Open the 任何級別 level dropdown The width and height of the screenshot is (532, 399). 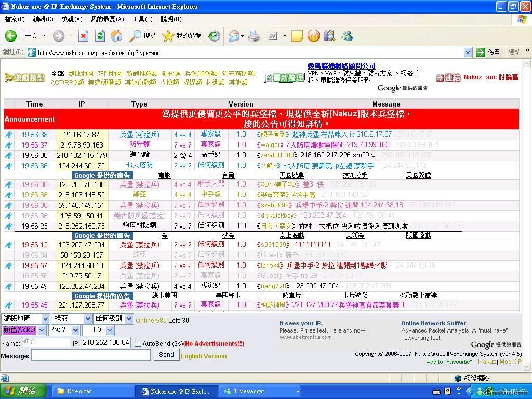click(x=128, y=318)
